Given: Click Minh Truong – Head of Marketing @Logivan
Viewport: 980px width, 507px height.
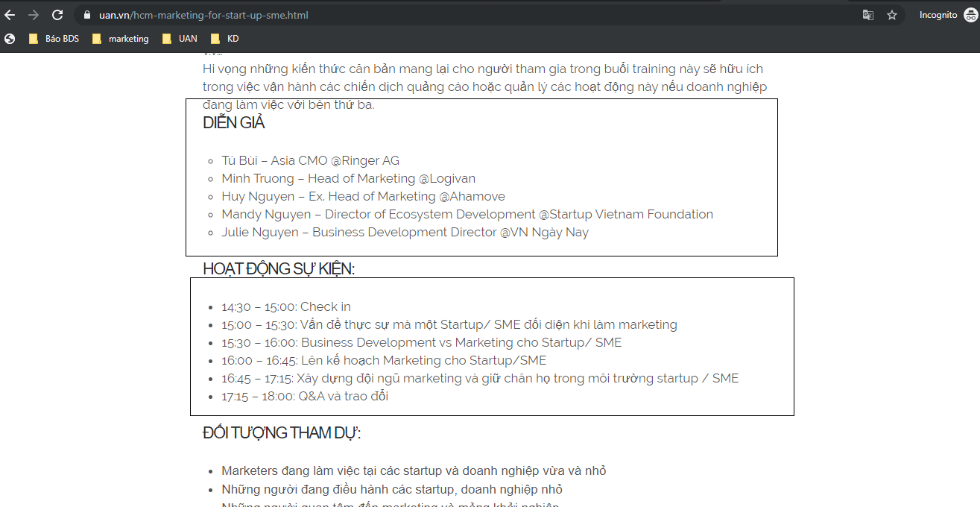Looking at the screenshot, I should (x=348, y=178).
